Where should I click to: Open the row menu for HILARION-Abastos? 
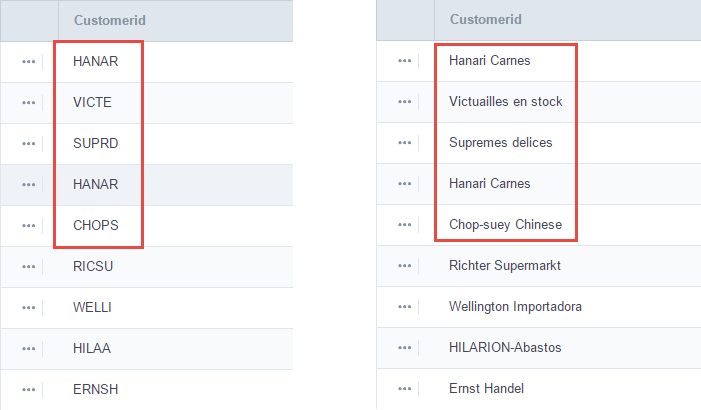click(405, 348)
